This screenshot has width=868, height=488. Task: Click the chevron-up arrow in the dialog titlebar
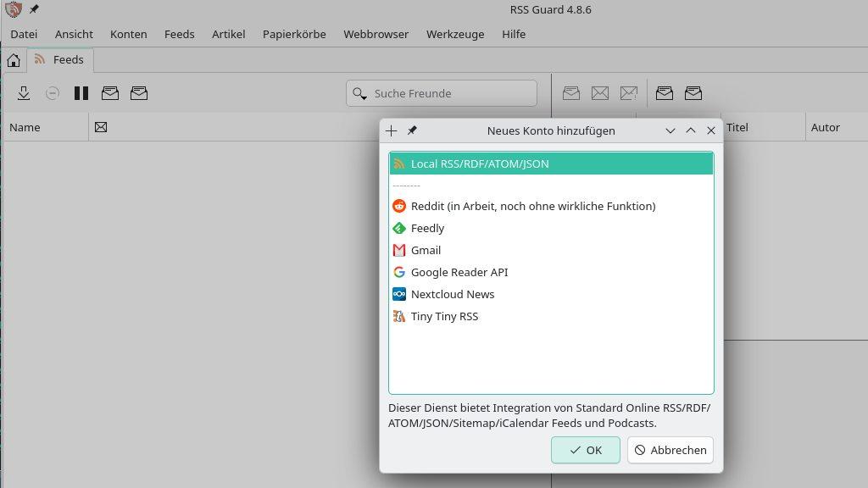pos(691,130)
